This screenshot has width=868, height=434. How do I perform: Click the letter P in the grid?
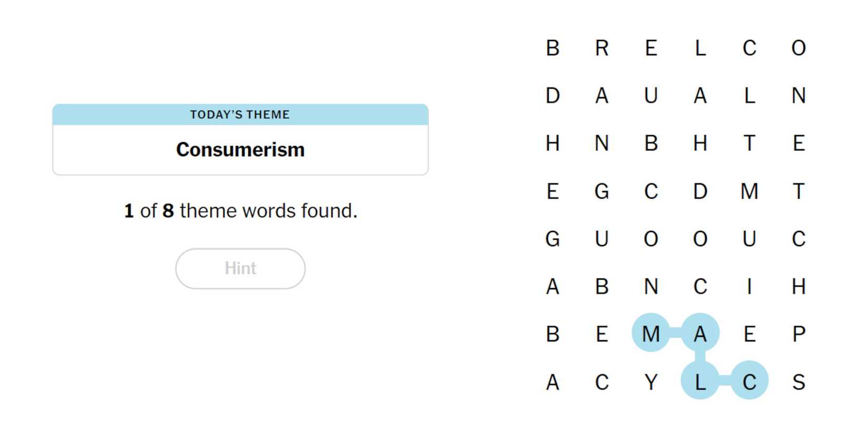click(799, 334)
